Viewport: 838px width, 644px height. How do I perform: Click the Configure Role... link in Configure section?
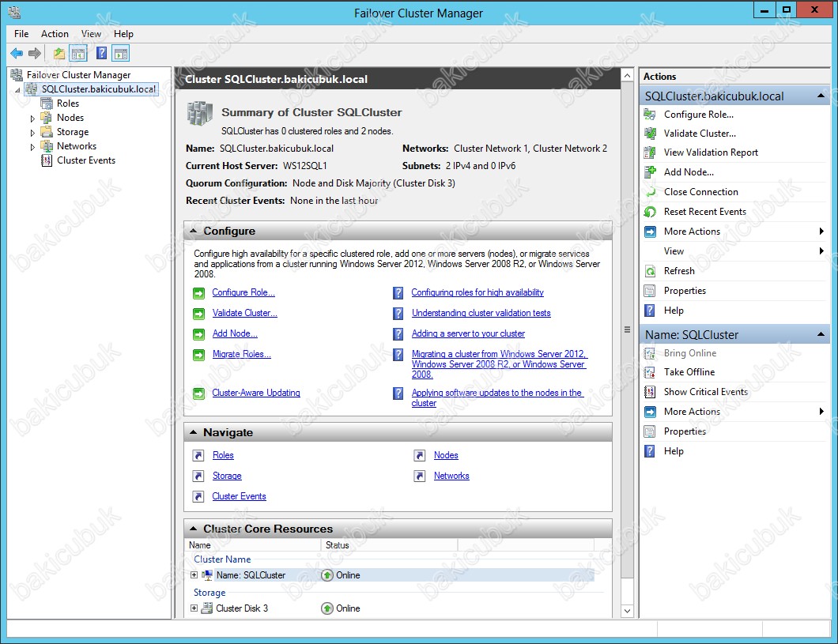tap(243, 292)
